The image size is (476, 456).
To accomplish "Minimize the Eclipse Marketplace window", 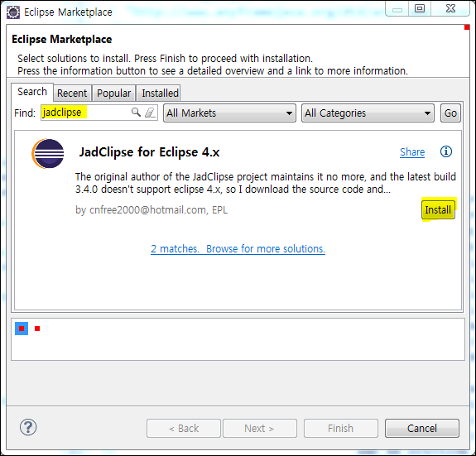I will [x=397, y=9].
